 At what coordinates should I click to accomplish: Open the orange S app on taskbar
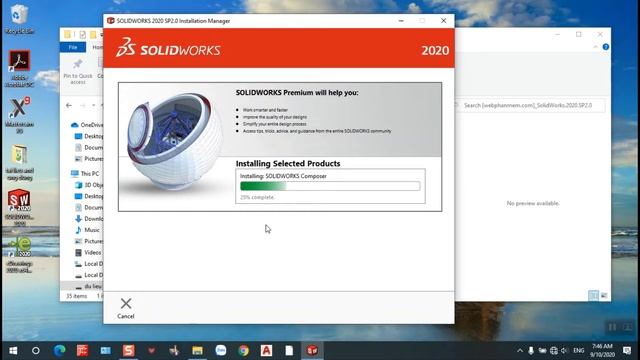point(129,351)
